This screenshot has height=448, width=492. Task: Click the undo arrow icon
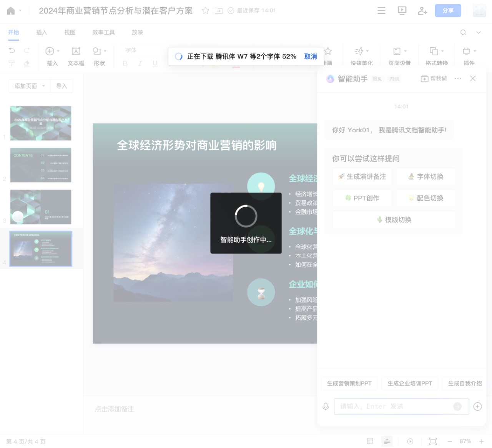[x=12, y=51]
